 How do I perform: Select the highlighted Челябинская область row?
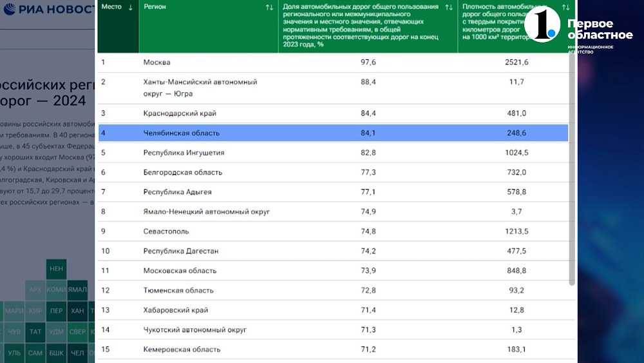pyautogui.click(x=333, y=133)
